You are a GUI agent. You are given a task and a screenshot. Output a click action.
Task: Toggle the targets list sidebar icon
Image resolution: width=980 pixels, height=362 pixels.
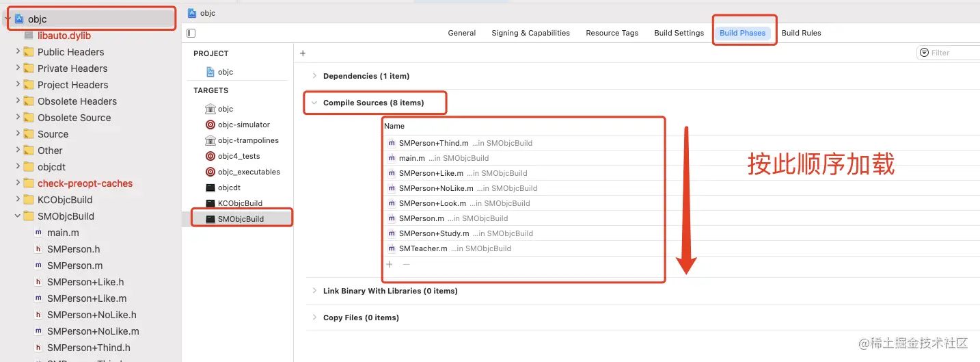point(191,33)
